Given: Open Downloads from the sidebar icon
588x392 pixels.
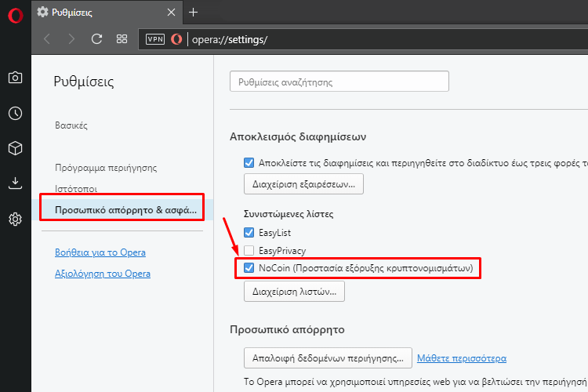Looking at the screenshot, I should click(x=16, y=183).
